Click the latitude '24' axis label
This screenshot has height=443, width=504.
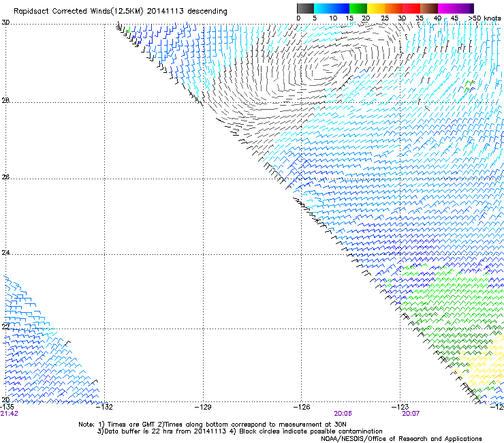[5, 253]
